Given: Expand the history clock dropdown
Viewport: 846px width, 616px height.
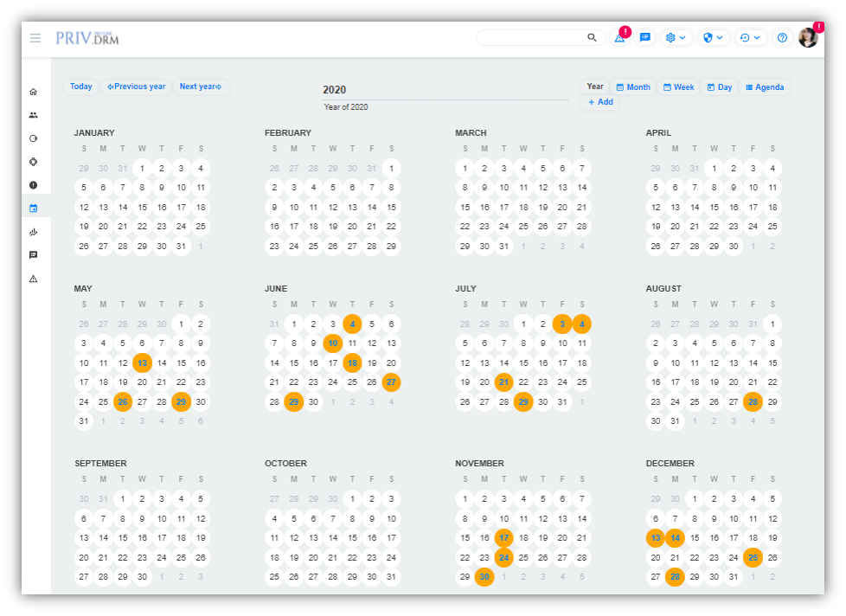Looking at the screenshot, I should tap(750, 38).
